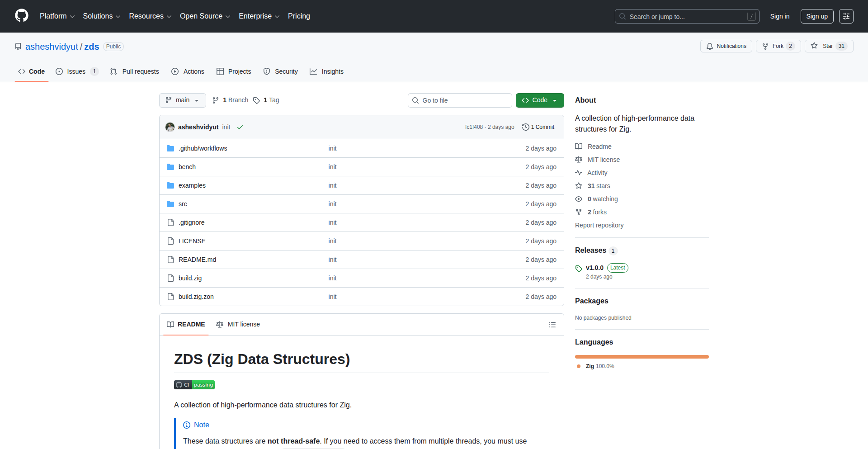Click the Sign up button
The width and height of the screenshot is (868, 449).
[816, 16]
